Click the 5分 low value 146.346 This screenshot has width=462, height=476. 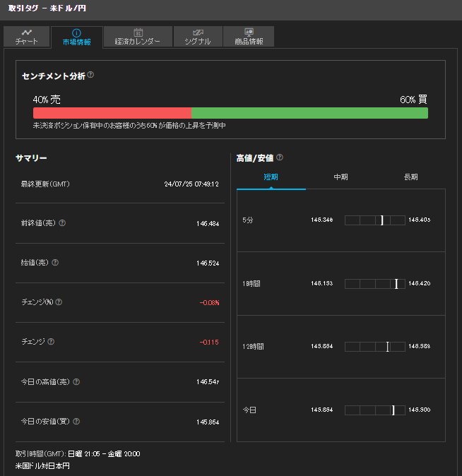point(322,220)
